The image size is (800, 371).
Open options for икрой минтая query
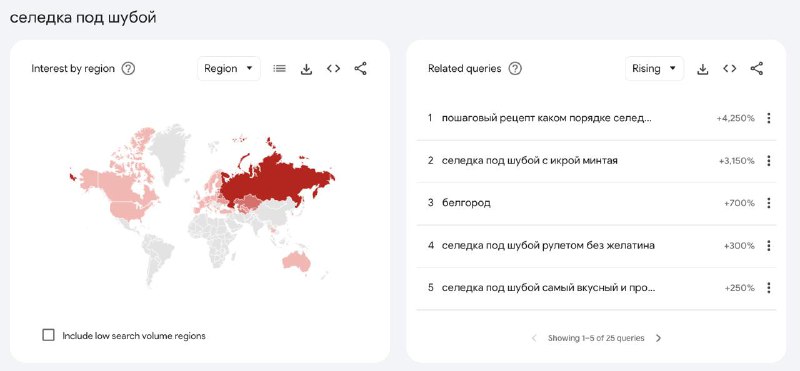(768, 161)
